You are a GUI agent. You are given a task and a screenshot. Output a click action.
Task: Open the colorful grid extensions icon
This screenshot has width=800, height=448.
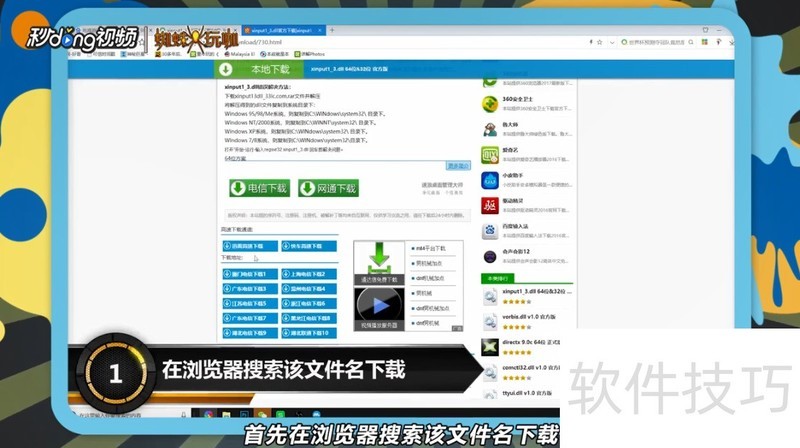[x=705, y=42]
